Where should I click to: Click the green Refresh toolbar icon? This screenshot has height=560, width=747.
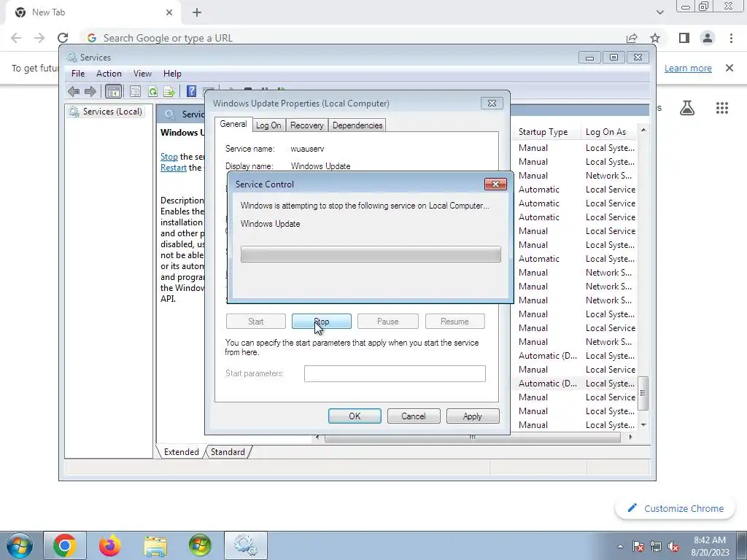pyautogui.click(x=152, y=91)
